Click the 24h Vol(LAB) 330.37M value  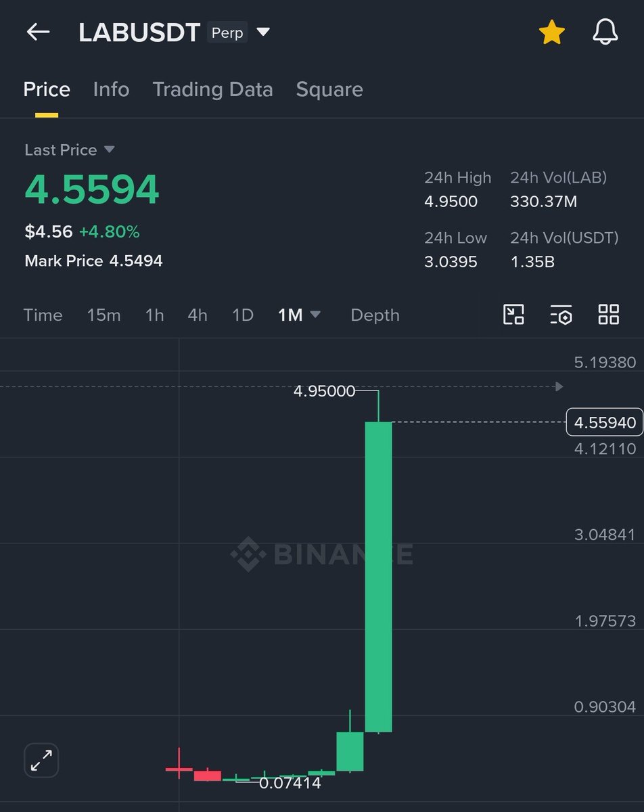click(543, 201)
